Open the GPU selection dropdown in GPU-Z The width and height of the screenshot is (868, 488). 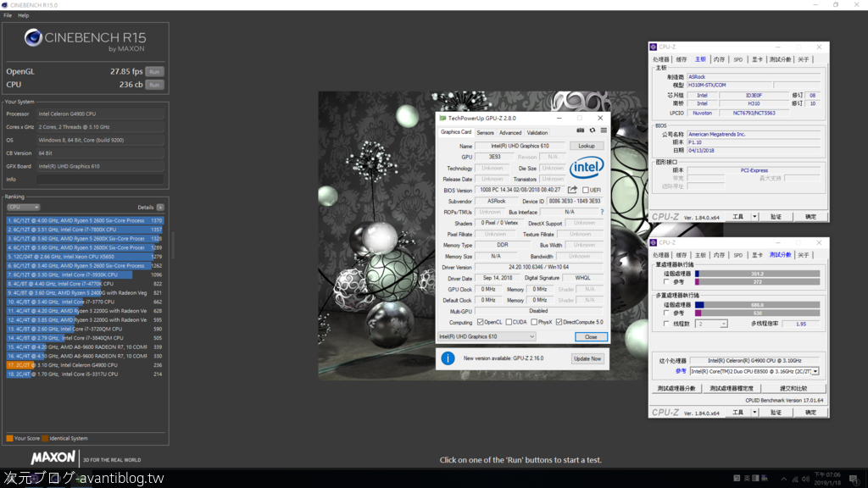(487, 336)
